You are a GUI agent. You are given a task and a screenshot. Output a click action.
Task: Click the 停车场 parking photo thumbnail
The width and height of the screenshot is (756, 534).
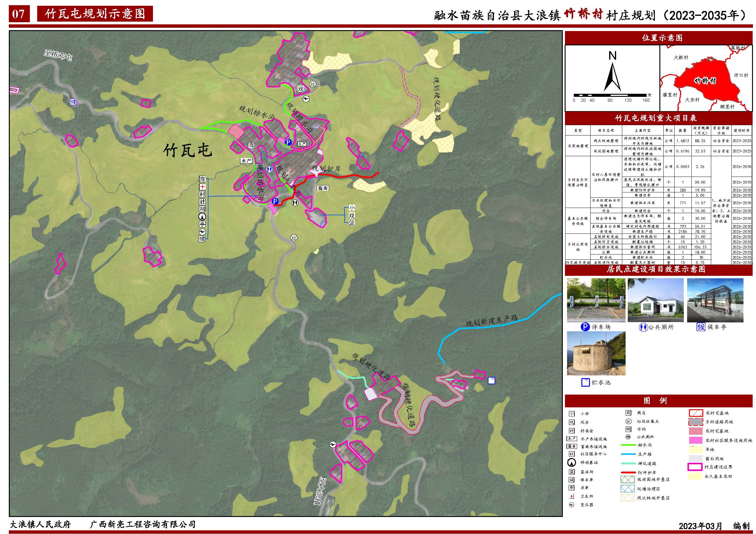pos(596,300)
